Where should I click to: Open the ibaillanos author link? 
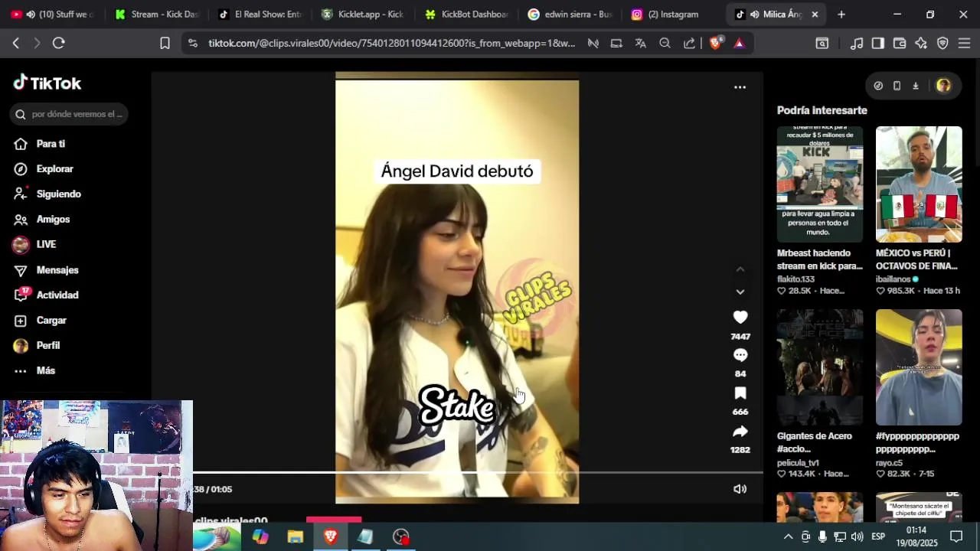893,279
